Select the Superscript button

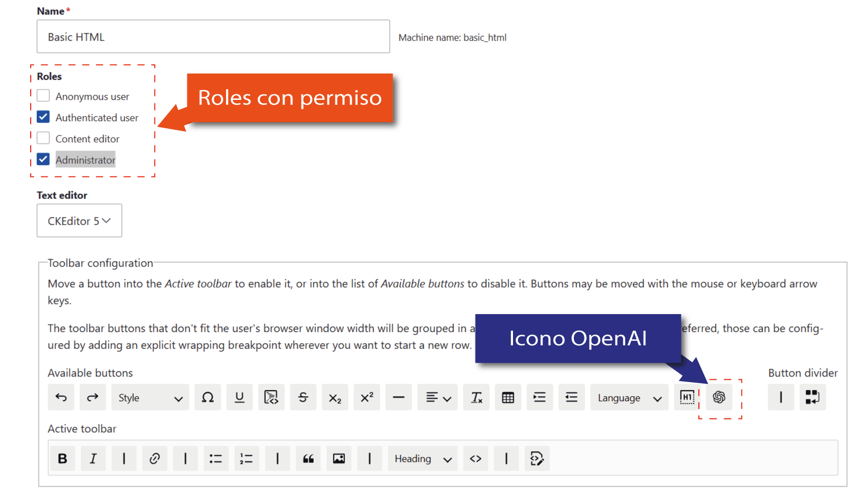point(367,397)
